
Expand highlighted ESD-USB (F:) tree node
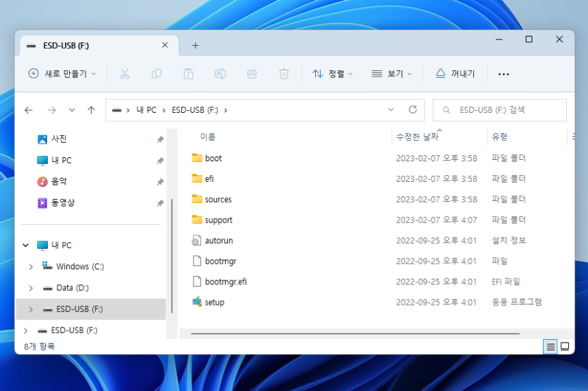31,309
